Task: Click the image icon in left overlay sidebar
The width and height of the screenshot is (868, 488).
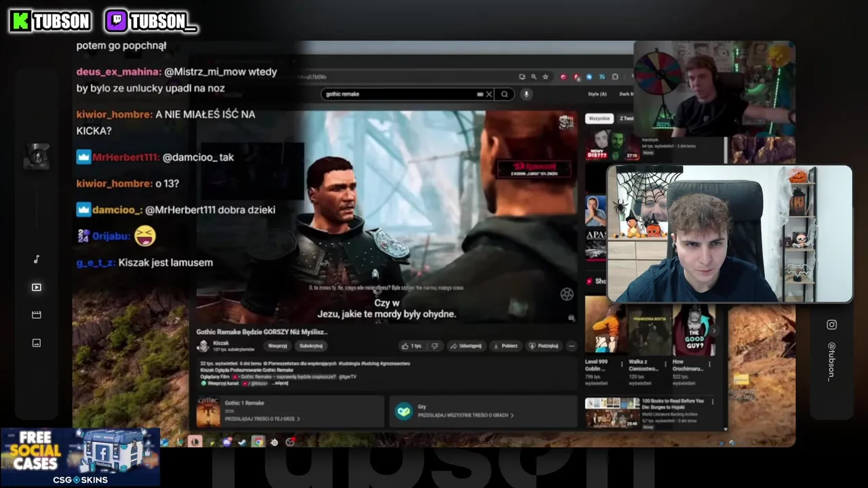Action: 37,343
